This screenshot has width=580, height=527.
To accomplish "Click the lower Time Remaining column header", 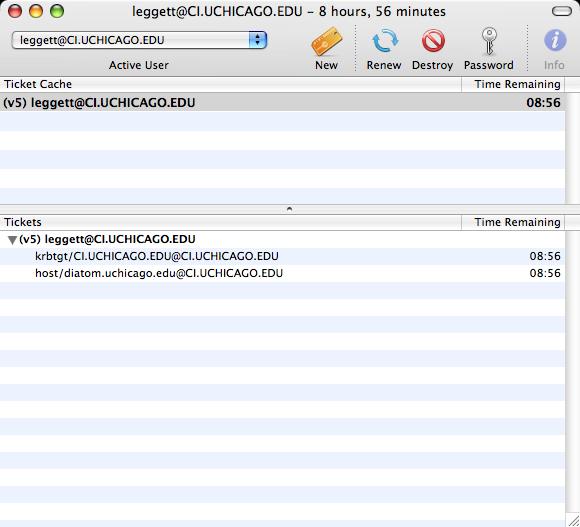I will click(513, 222).
